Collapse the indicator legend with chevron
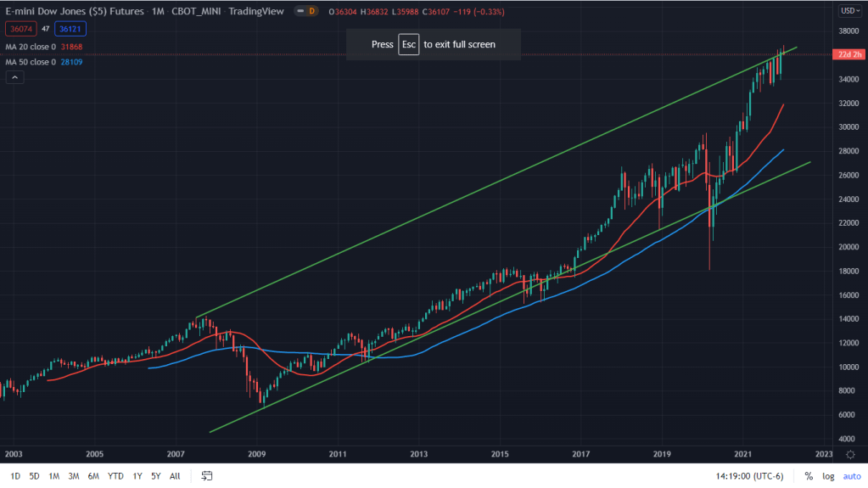 coord(15,77)
